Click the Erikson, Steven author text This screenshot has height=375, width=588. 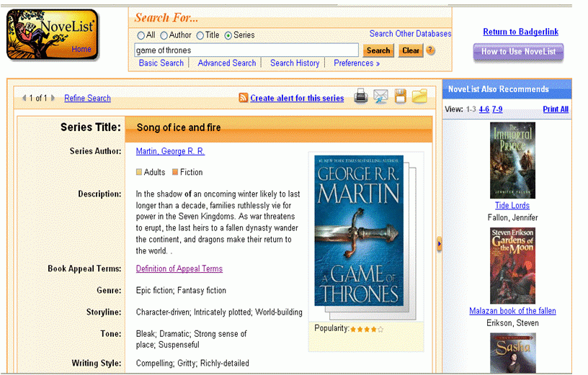pyautogui.click(x=512, y=323)
